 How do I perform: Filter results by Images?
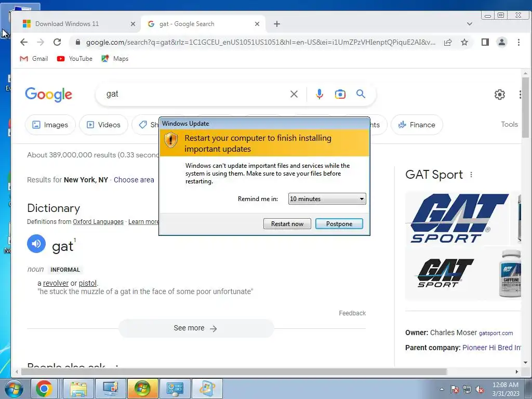(x=50, y=125)
